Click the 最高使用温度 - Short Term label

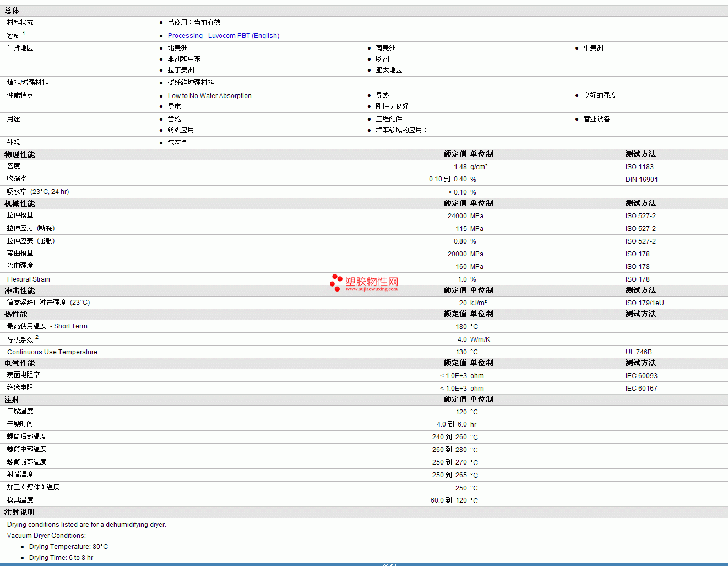pyautogui.click(x=47, y=326)
